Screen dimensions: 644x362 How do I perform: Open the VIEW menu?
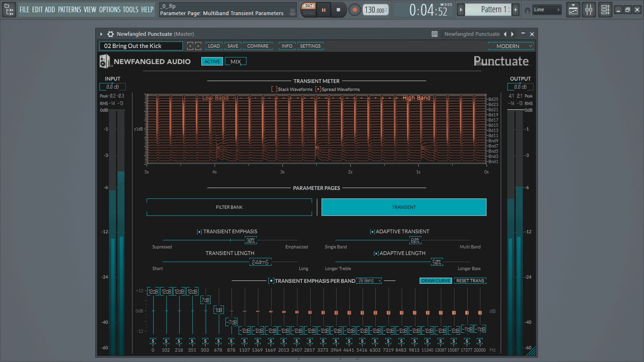(x=90, y=9)
